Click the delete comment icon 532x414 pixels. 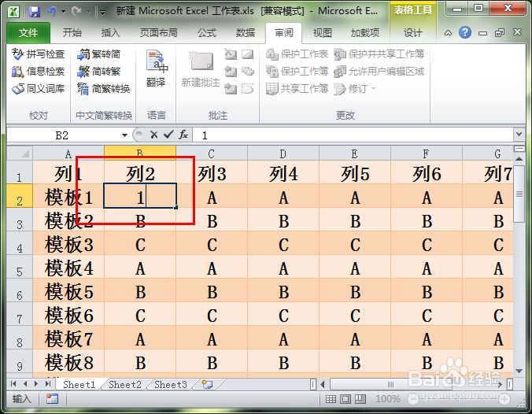tap(231, 54)
